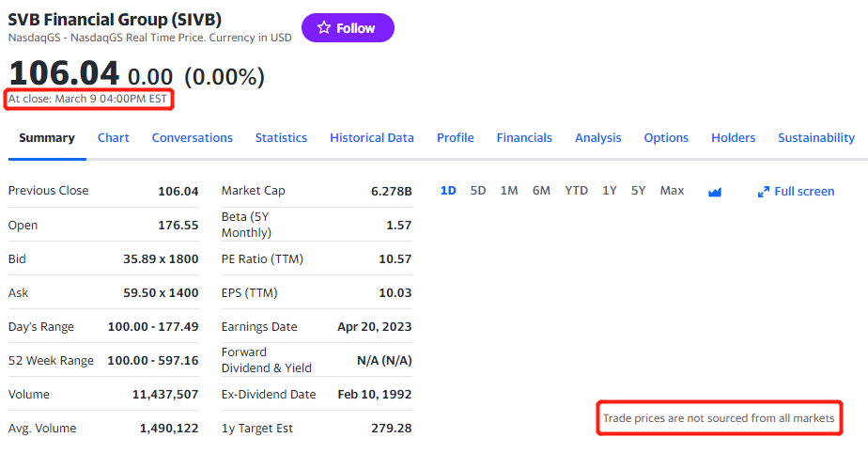Click the Ex-Dividend Date label
Screen dimensions: 868x469
[x=269, y=394]
